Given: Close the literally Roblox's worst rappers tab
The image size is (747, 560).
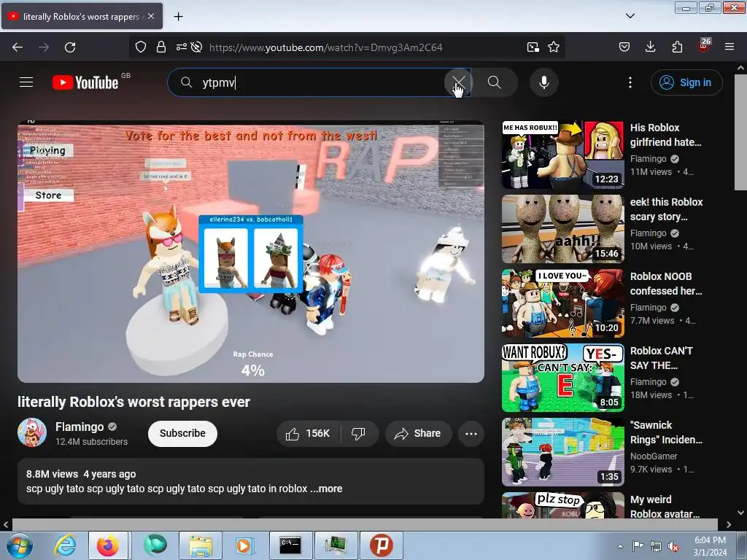Looking at the screenshot, I should [150, 16].
